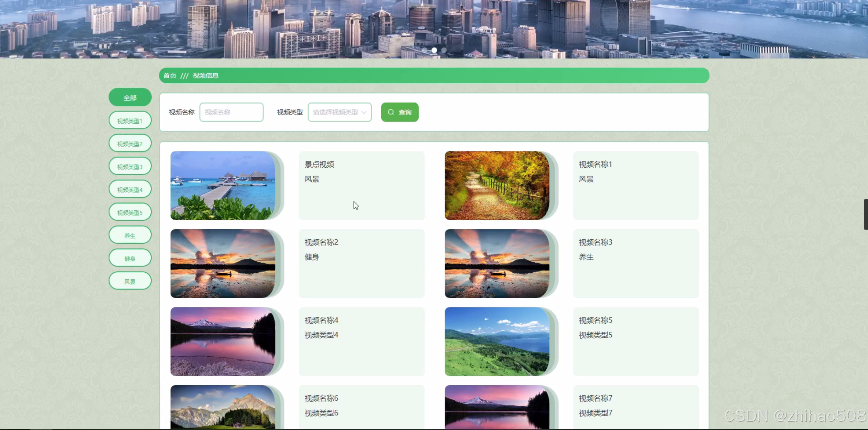Open the 景点视频 beach pier thumbnail
Viewport: 868px width, 430px height.
(223, 186)
